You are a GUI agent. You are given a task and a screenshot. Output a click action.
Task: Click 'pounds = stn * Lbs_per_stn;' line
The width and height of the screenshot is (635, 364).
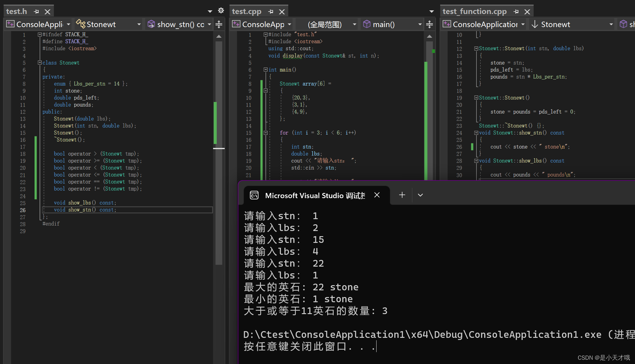(x=528, y=77)
